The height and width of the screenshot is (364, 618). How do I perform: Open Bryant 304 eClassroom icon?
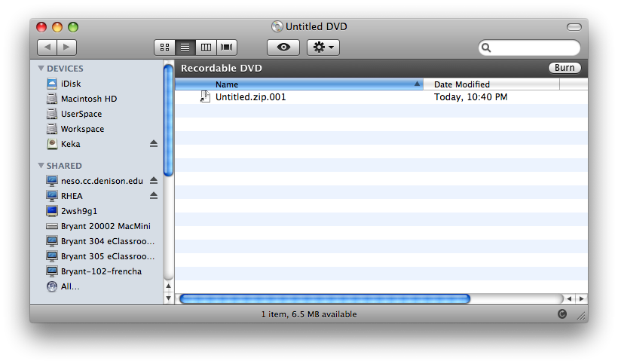coord(52,241)
